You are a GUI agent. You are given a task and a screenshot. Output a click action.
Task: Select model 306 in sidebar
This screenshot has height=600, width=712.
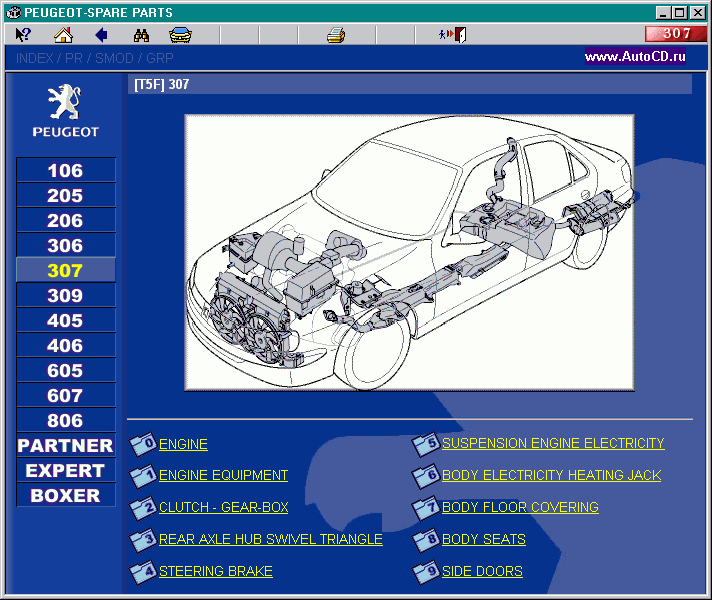(65, 246)
